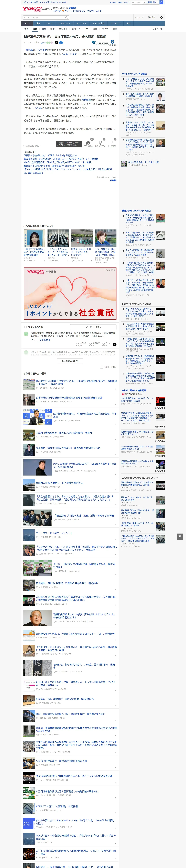The width and height of the screenshot is (186, 868).
Task: Expand comments with もっと見る(35件) button
Action: coord(70,361)
